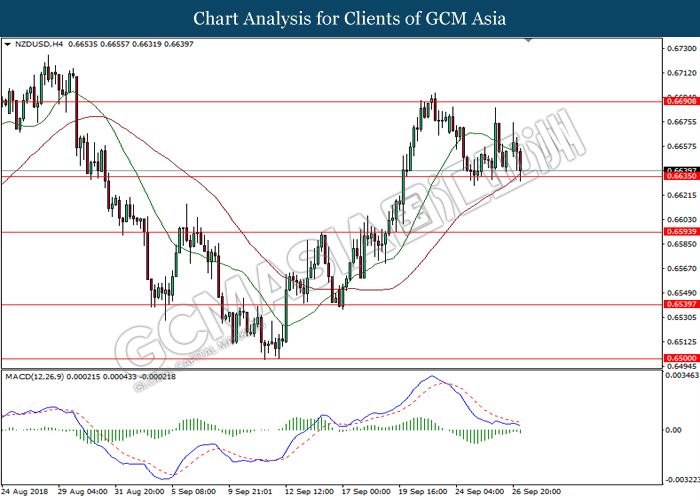Click the NZDUSD,H4 symbol label
This screenshot has height=500, width=700.
click(39, 44)
